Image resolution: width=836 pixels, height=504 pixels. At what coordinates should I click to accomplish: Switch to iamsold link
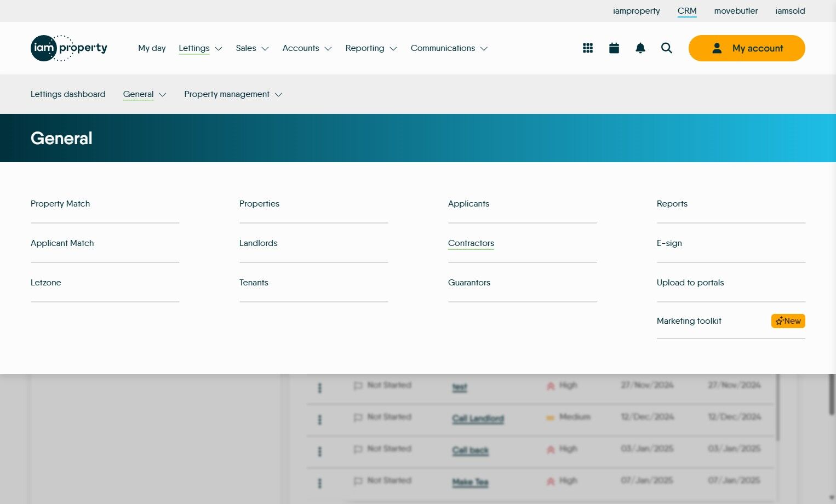pyautogui.click(x=790, y=11)
